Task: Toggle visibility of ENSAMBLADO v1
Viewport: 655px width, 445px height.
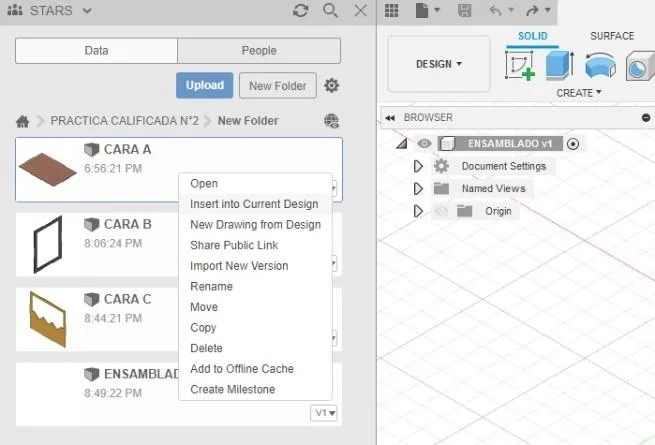Action: [424, 144]
